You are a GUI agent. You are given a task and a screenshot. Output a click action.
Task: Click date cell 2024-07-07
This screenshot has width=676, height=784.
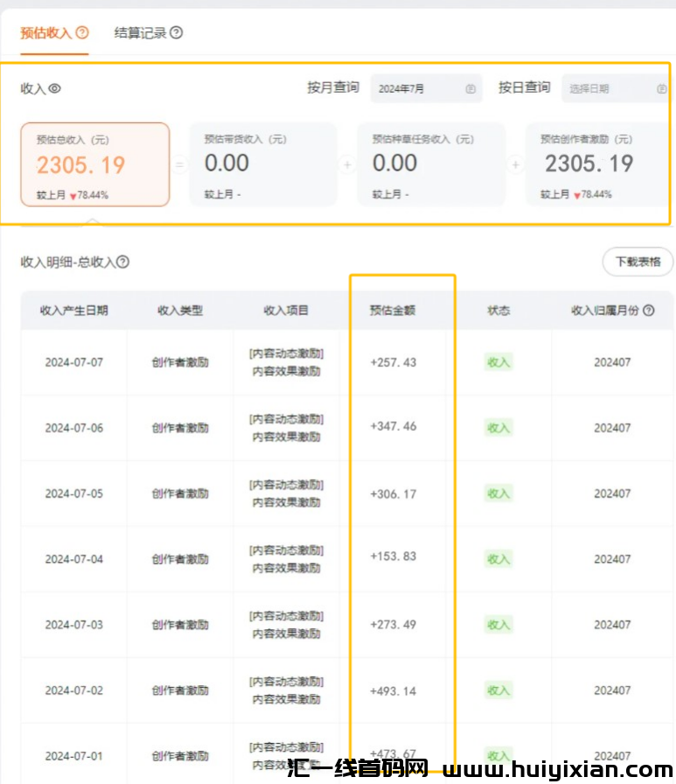[x=74, y=363]
